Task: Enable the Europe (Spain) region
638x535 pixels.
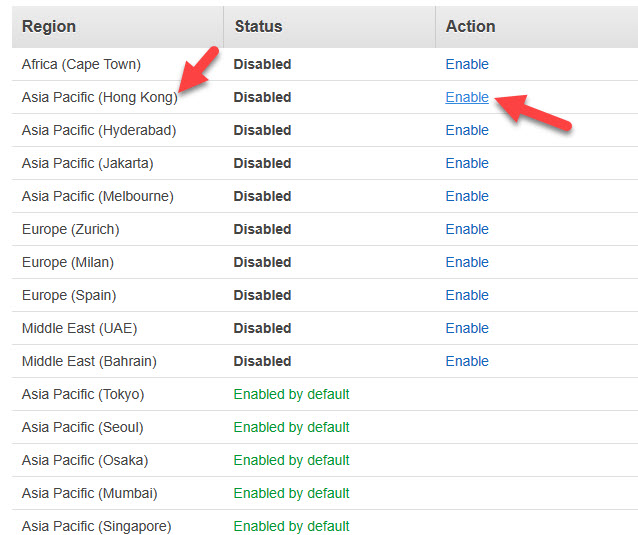Action: tap(467, 295)
